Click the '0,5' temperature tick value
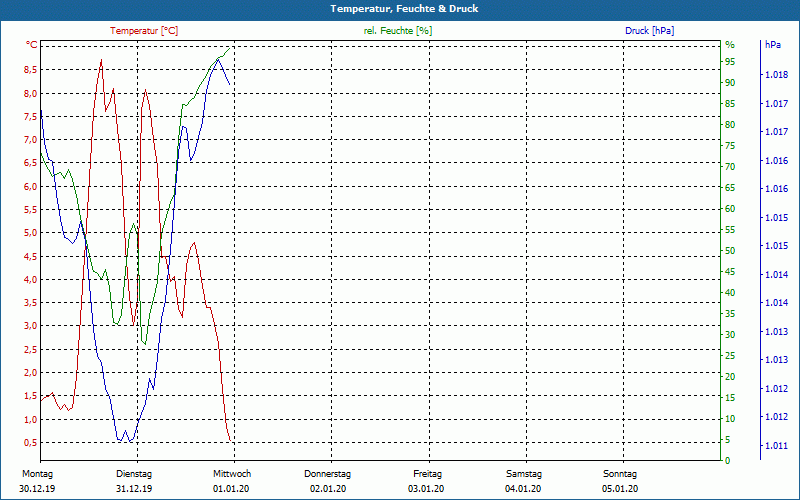 point(31,443)
